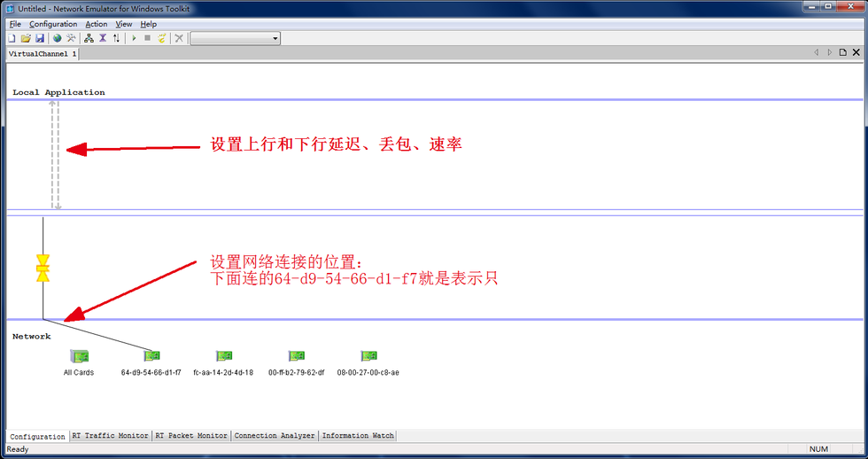Viewport: 868px width, 459px height.
Task: Click the app icon in title bar
Action: click(x=10, y=8)
